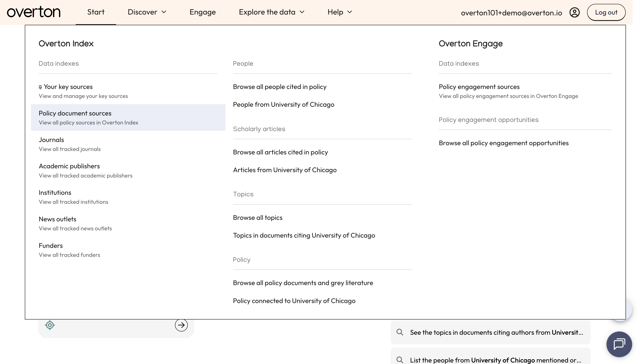639x364 pixels.
Task: Open the chat support widget
Action: tap(619, 344)
